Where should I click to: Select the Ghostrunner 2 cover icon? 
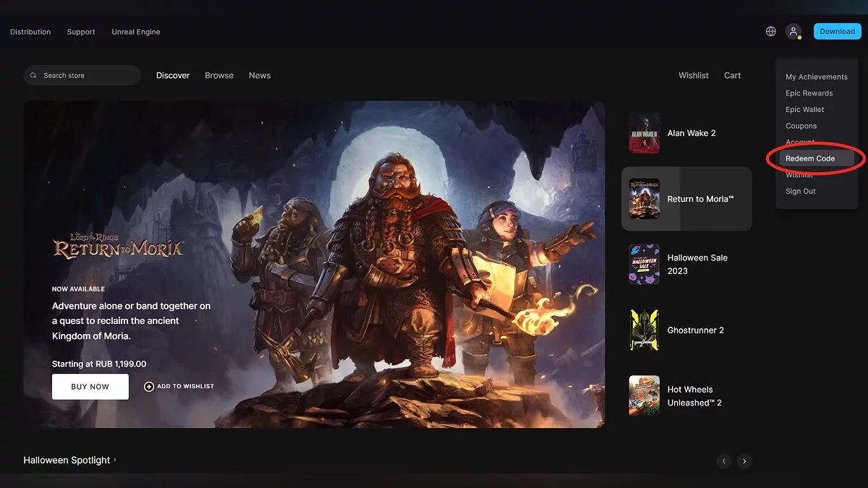point(644,330)
